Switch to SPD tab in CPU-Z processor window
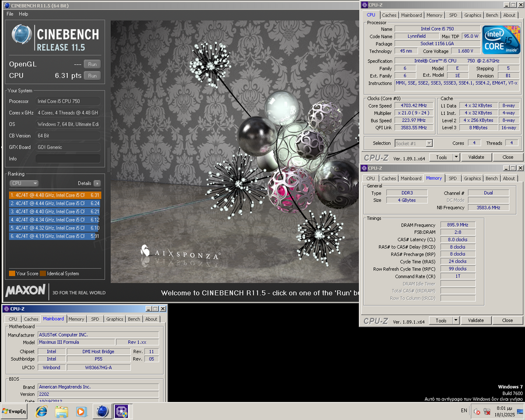This screenshot has width=525, height=420. [x=453, y=15]
